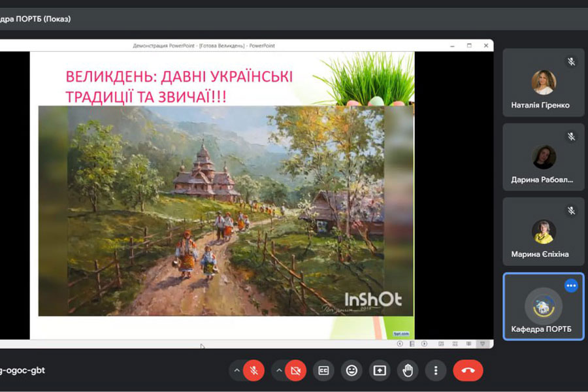Screen dimensions: 588x392
Task: Switch to Slide Sorter grid view icon
Action: tap(455, 344)
